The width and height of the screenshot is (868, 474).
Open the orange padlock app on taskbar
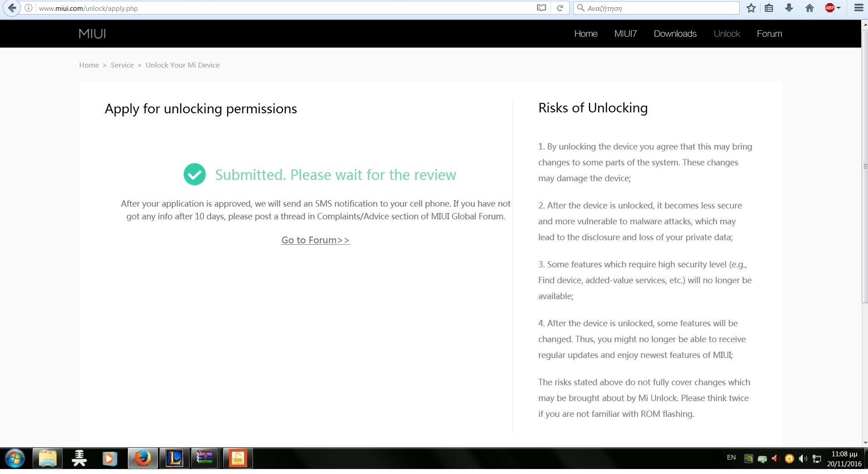(x=238, y=459)
